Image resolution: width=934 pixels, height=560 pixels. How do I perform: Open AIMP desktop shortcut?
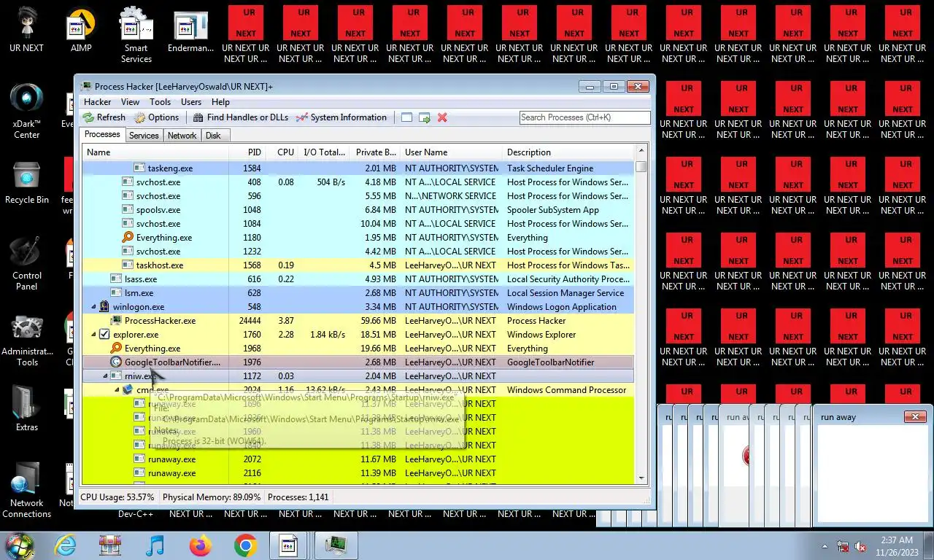tap(81, 30)
